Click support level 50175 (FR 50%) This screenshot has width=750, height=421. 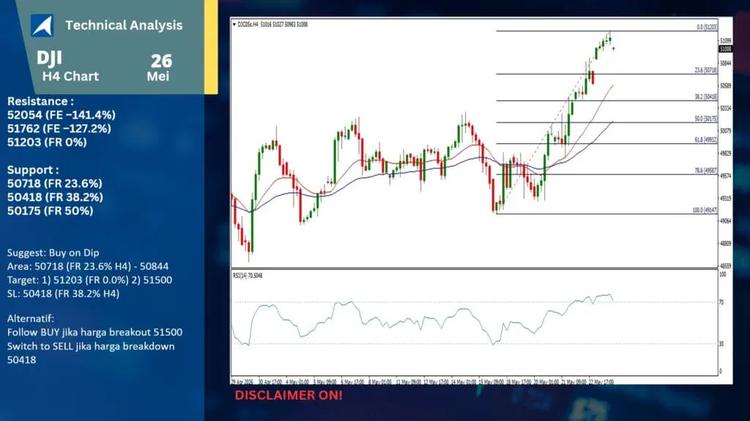coord(50,211)
